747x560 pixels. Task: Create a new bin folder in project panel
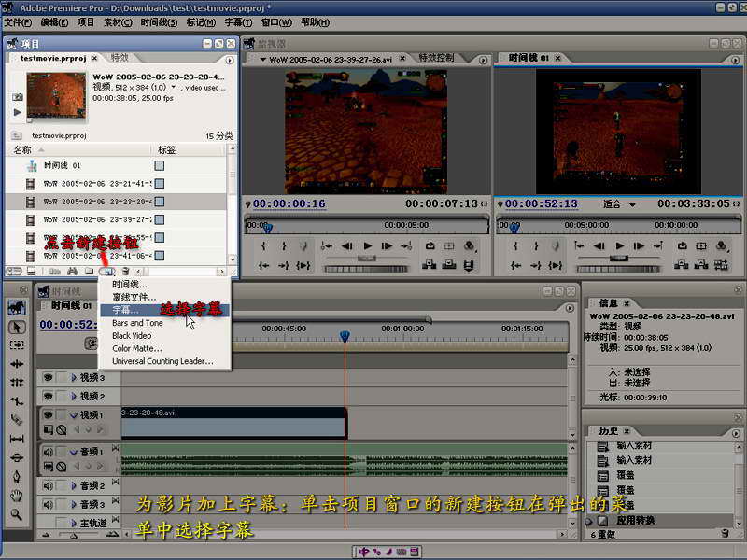(x=89, y=272)
